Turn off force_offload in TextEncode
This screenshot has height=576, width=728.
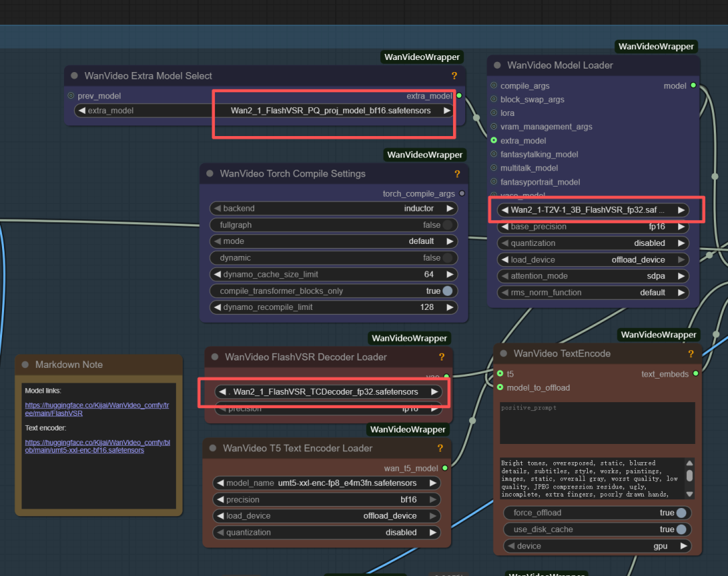[x=681, y=513]
